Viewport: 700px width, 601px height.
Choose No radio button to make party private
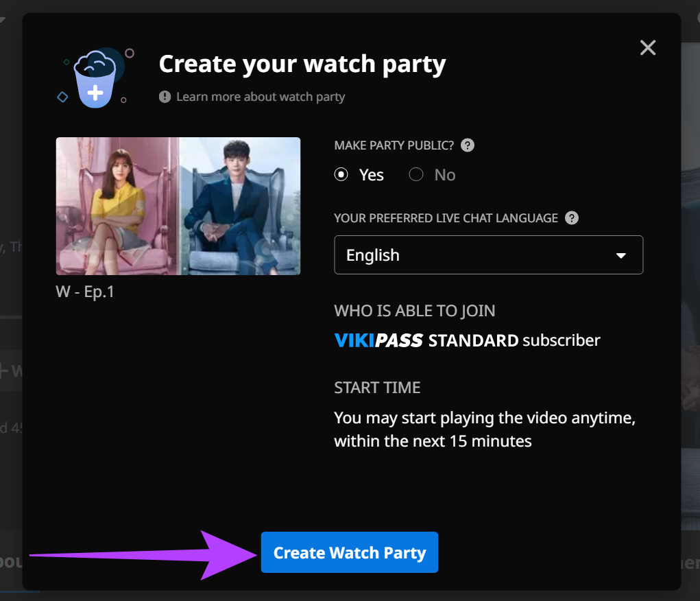(416, 175)
